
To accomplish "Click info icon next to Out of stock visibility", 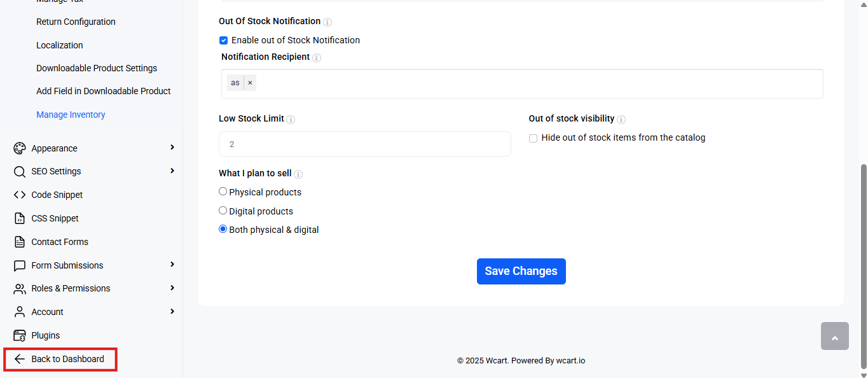I will (621, 119).
